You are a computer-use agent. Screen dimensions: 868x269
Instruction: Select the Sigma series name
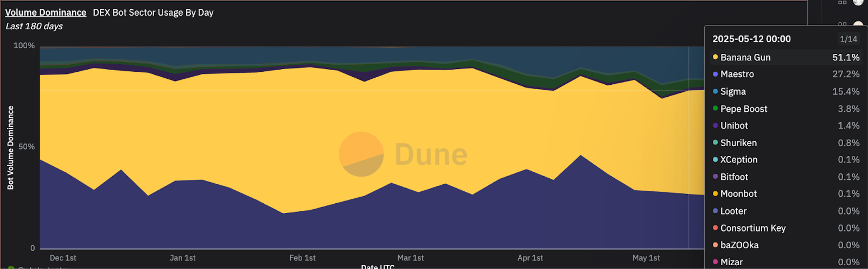[x=733, y=91]
